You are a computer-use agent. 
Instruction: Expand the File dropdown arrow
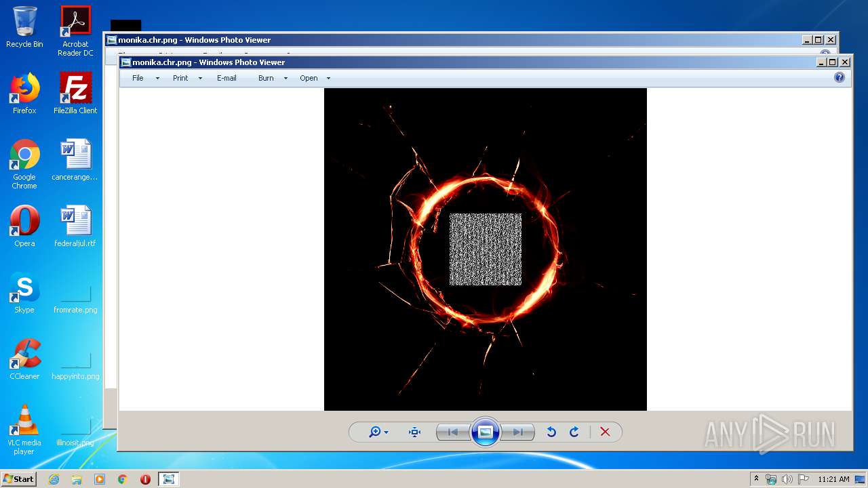pyautogui.click(x=157, y=79)
